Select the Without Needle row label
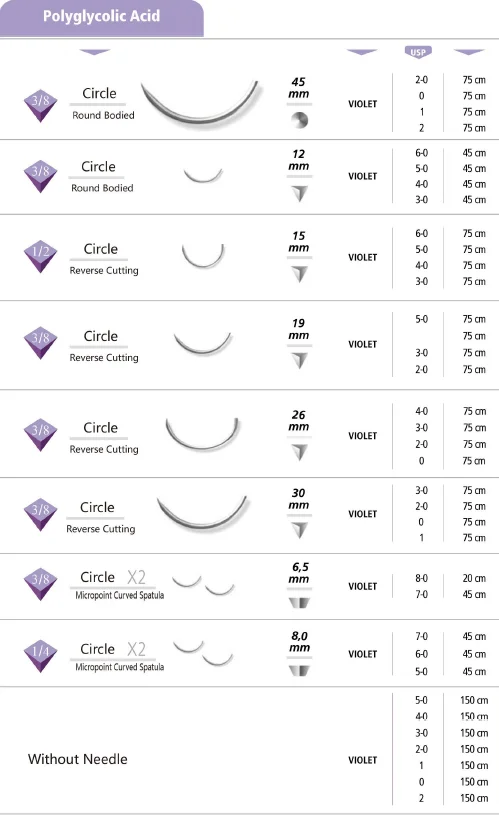 [77, 759]
